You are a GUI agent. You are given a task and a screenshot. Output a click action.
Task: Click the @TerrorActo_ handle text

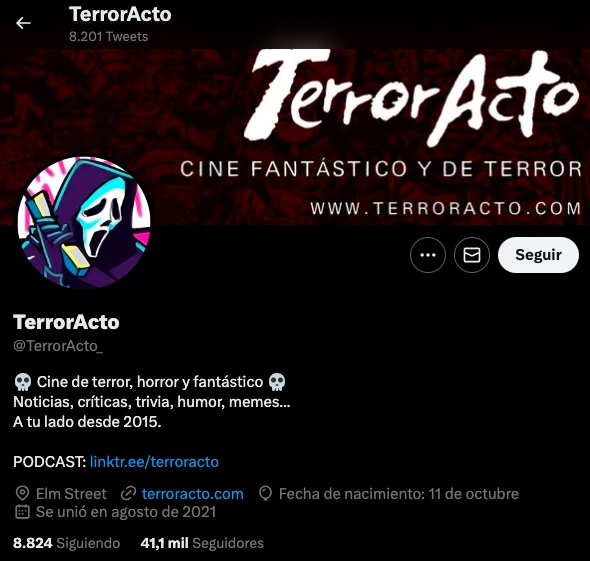coord(58,346)
